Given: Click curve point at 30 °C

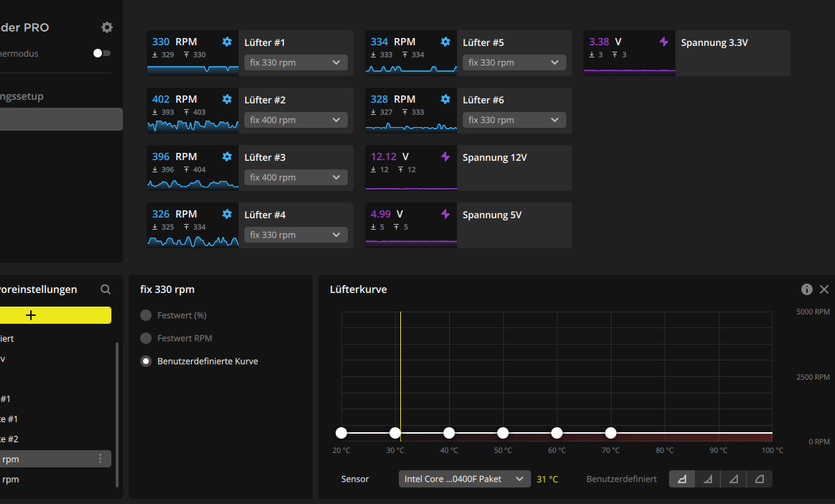Looking at the screenshot, I should coord(395,433).
